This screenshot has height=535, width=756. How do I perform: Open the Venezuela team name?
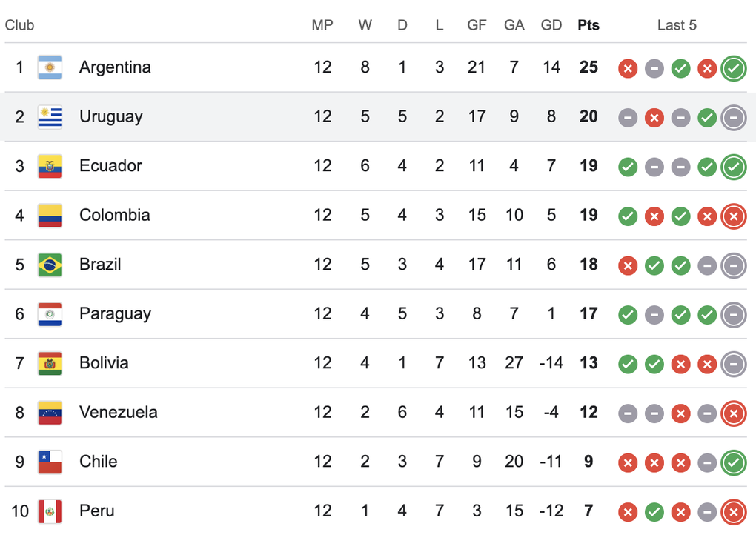coord(118,412)
